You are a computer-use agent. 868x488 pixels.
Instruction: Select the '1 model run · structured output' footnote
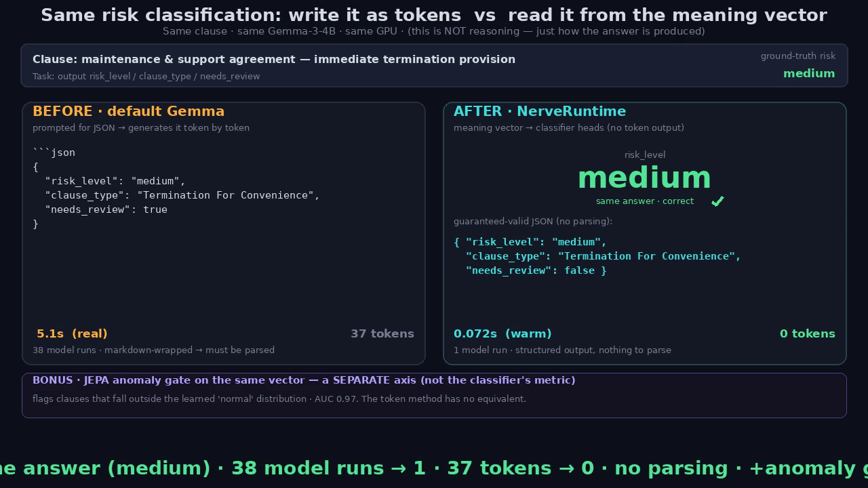pyautogui.click(x=562, y=350)
